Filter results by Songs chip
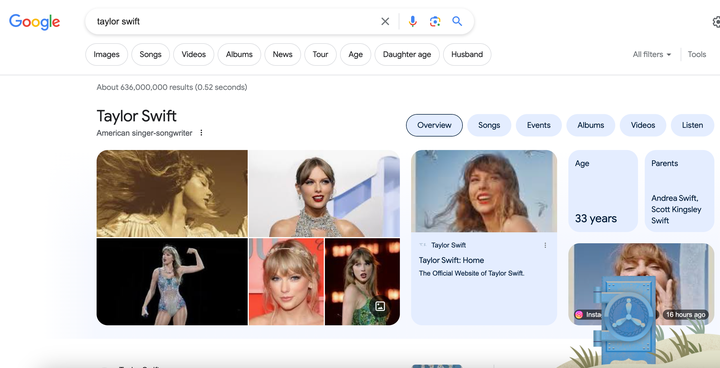This screenshot has height=368, width=720. (x=151, y=54)
